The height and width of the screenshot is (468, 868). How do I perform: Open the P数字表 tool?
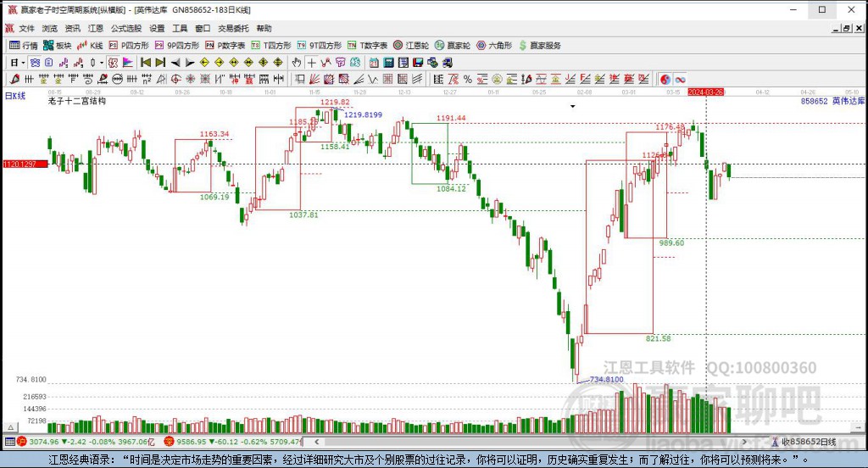[225, 46]
